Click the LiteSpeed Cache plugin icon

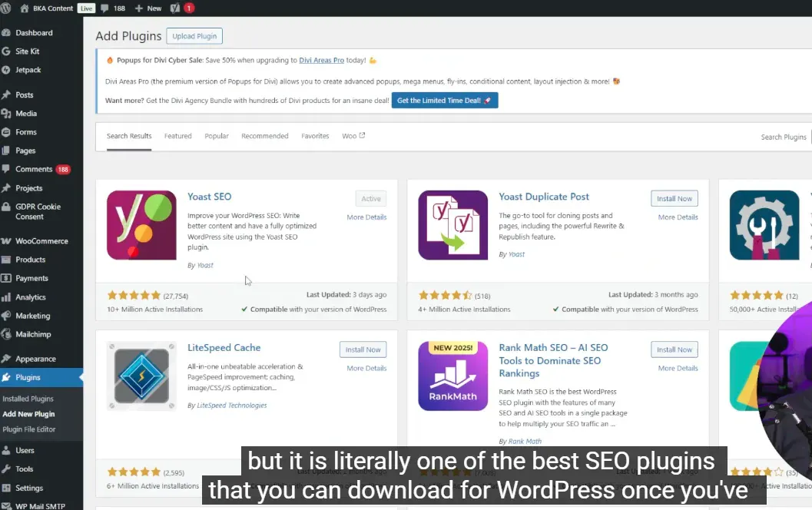tap(141, 376)
